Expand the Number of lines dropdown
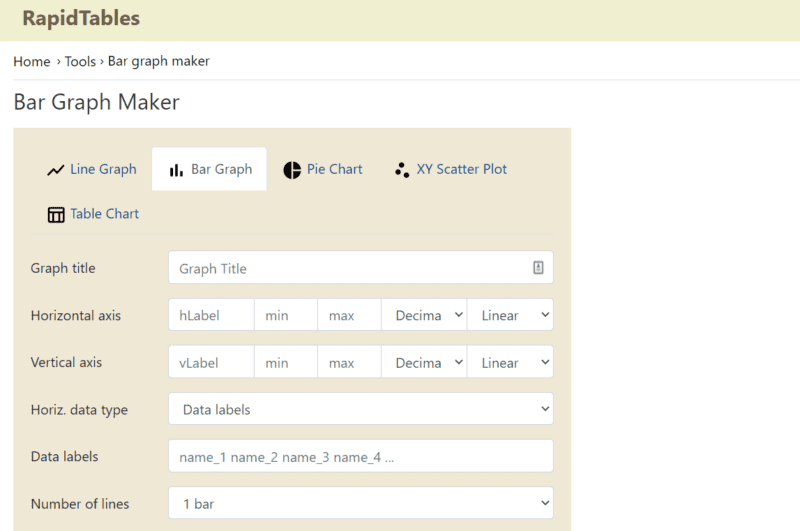Image resolution: width=800 pixels, height=531 pixels. click(360, 503)
